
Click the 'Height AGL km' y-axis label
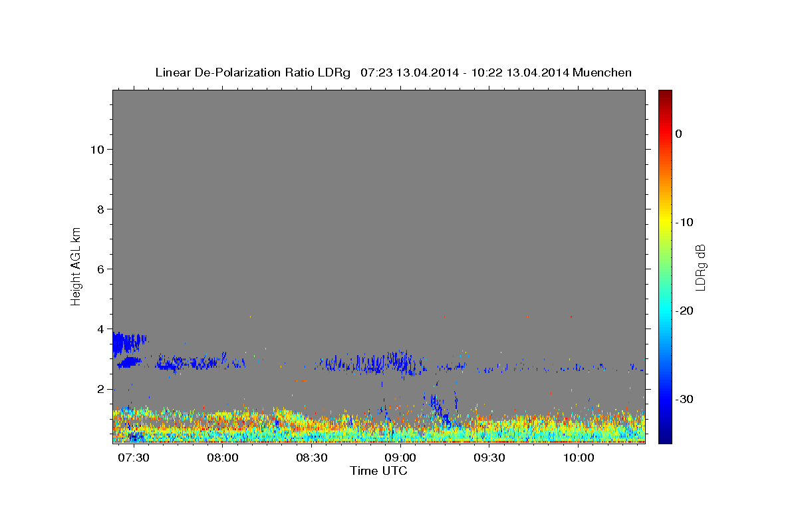[x=76, y=265]
